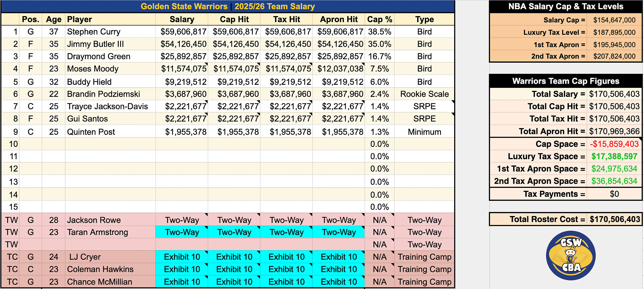Select the Rookie Scale type cell
Viewport: 644px width, 289px height.
coord(424,94)
